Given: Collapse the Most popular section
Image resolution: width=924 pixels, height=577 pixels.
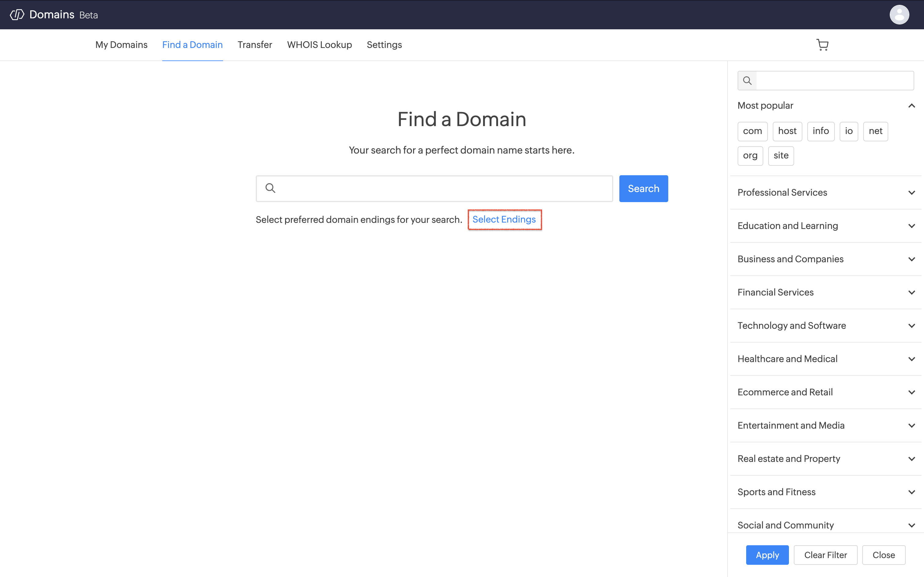Looking at the screenshot, I should click(911, 106).
